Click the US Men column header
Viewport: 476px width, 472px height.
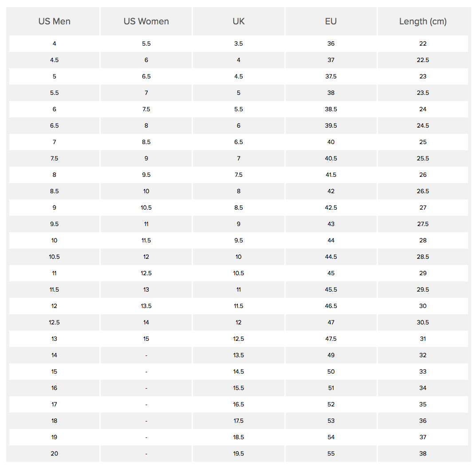coord(54,21)
